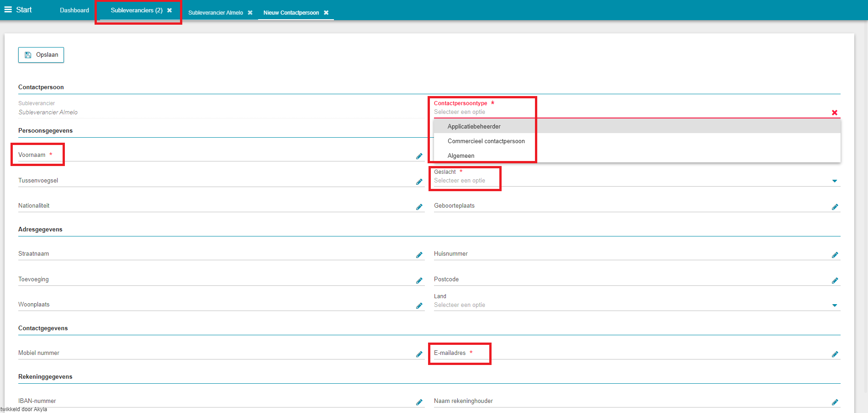Screen dimensions: 868x413
Task: Edit Toevoeging with pencil icon
Action: pos(419,281)
